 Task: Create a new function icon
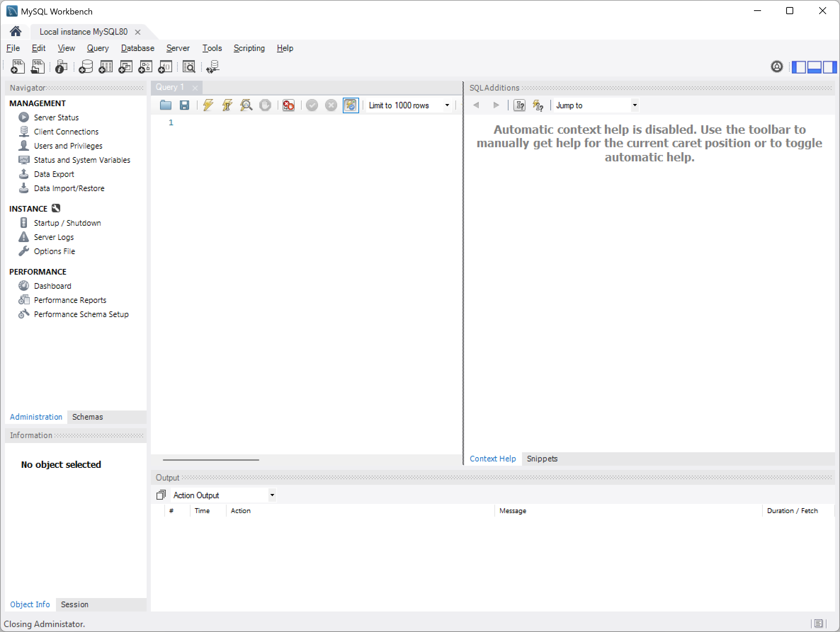point(165,67)
